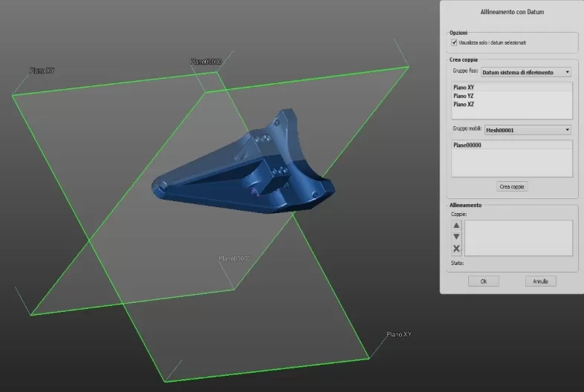Click the Plane00000 label at the top
Screen dimensions: 584x392
tap(206, 62)
